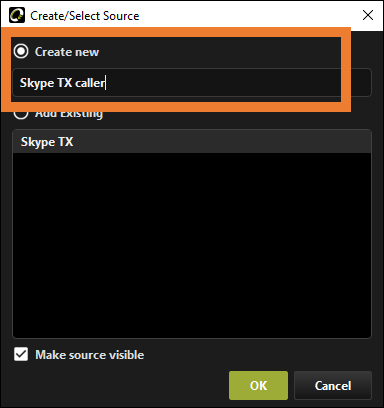
Task: Click the "Create new" label text
Action: click(67, 52)
